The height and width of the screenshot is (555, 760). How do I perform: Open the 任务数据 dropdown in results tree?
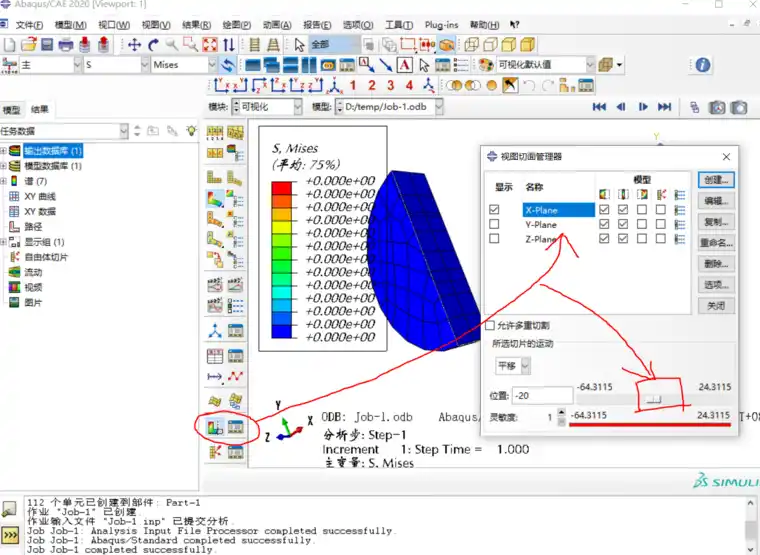[x=64, y=131]
